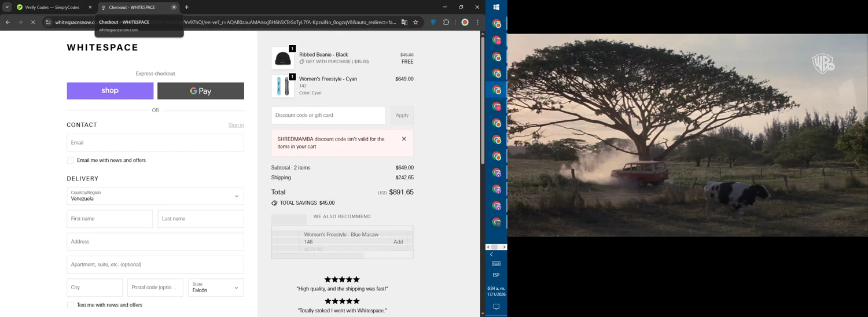Dismiss the SHREDMAMBA discount error message
868x317 pixels.
point(404,139)
